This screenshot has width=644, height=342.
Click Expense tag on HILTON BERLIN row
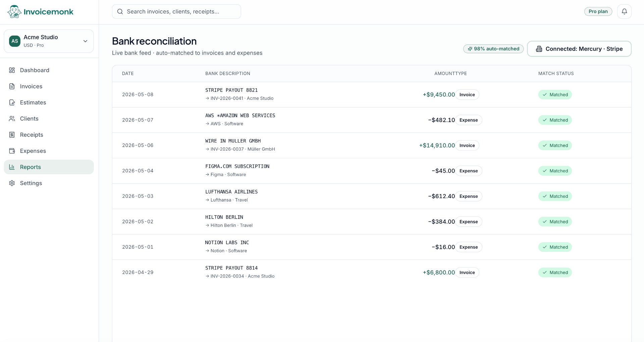(469, 222)
